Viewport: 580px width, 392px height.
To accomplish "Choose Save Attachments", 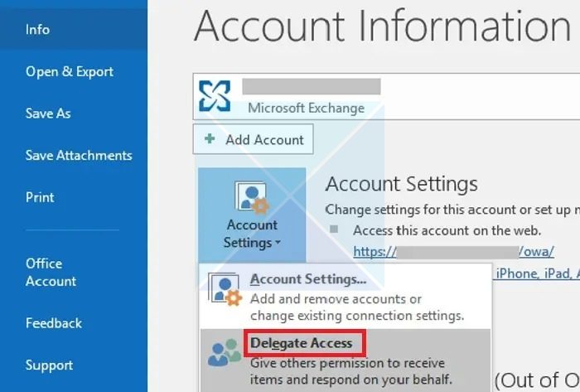I will 79,155.
